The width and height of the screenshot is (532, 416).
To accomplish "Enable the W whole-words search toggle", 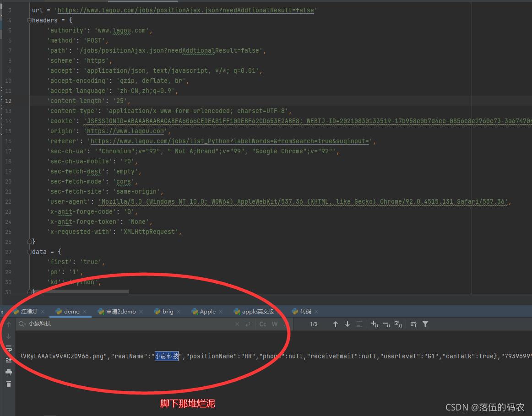I will [275, 324].
